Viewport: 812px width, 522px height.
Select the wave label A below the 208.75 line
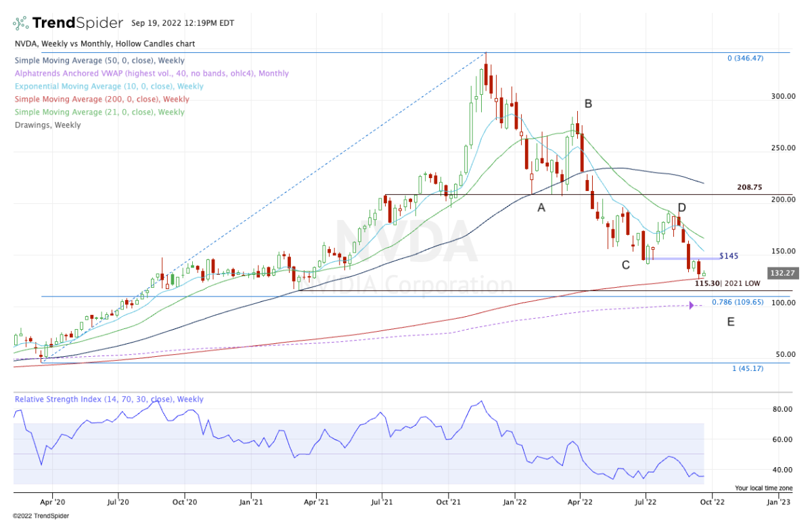tap(541, 209)
